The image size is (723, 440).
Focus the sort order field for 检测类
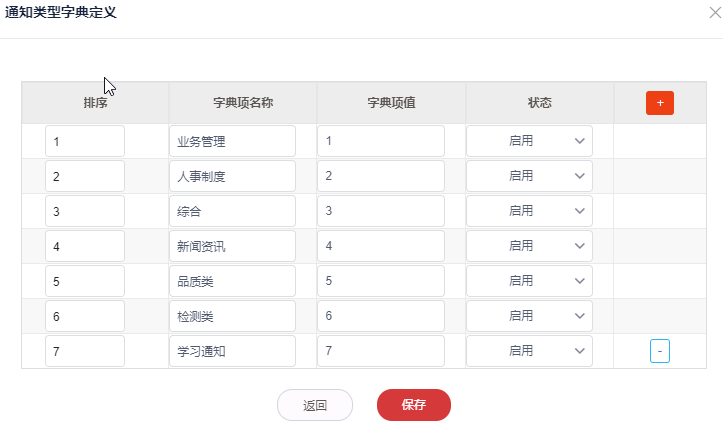pos(85,316)
